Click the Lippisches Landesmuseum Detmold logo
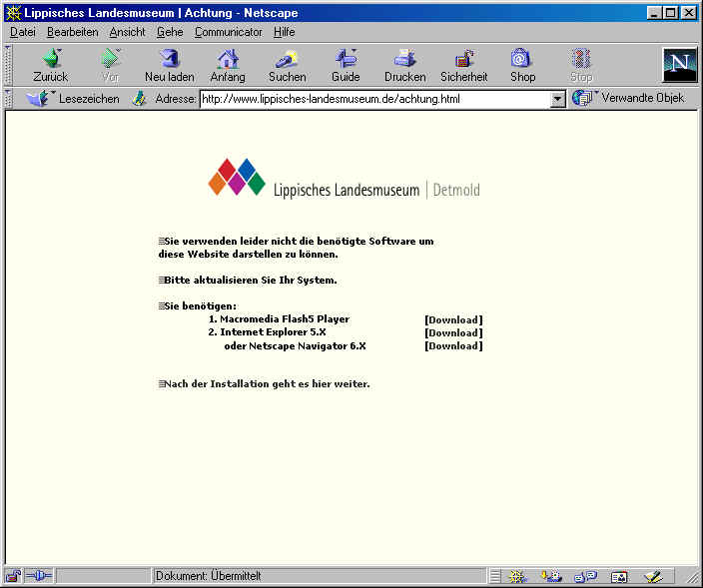The height and width of the screenshot is (588, 703). tap(344, 178)
